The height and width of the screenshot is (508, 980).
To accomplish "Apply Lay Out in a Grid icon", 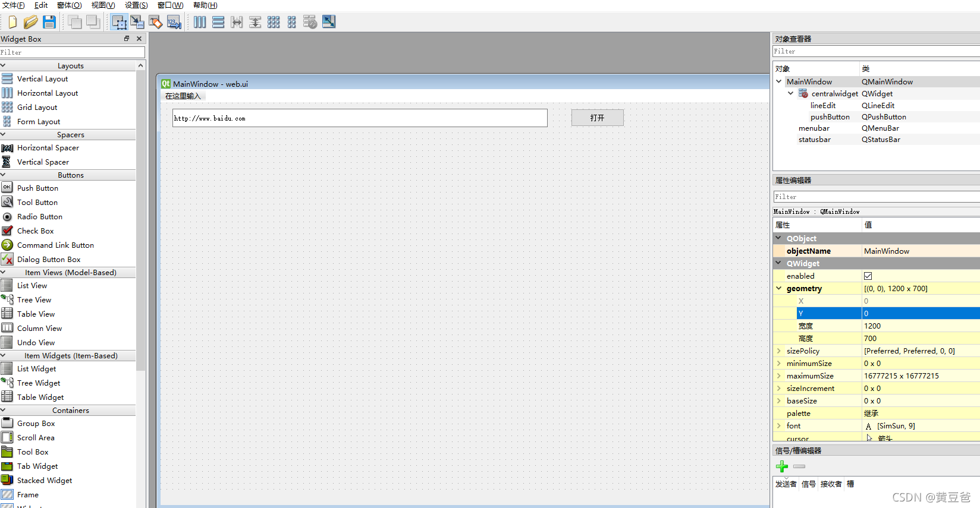I will pyautogui.click(x=274, y=23).
